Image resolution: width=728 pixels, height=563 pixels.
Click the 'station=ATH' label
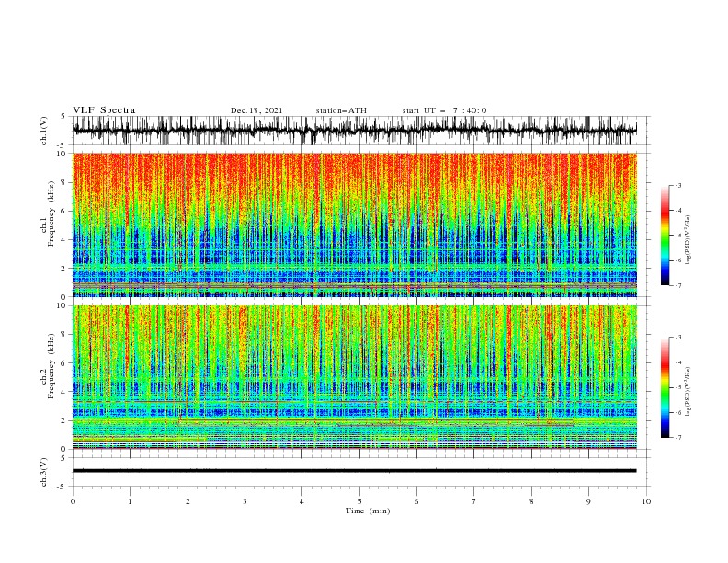click(x=341, y=110)
